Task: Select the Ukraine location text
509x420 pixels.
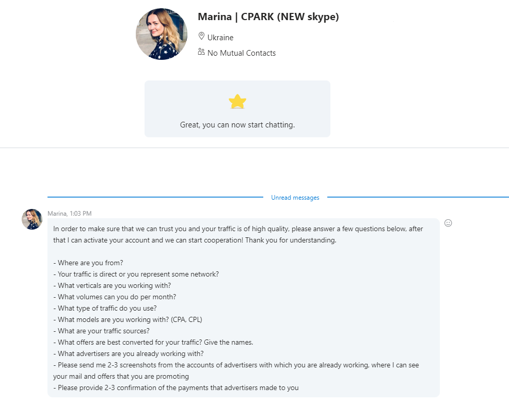Action: click(x=220, y=38)
